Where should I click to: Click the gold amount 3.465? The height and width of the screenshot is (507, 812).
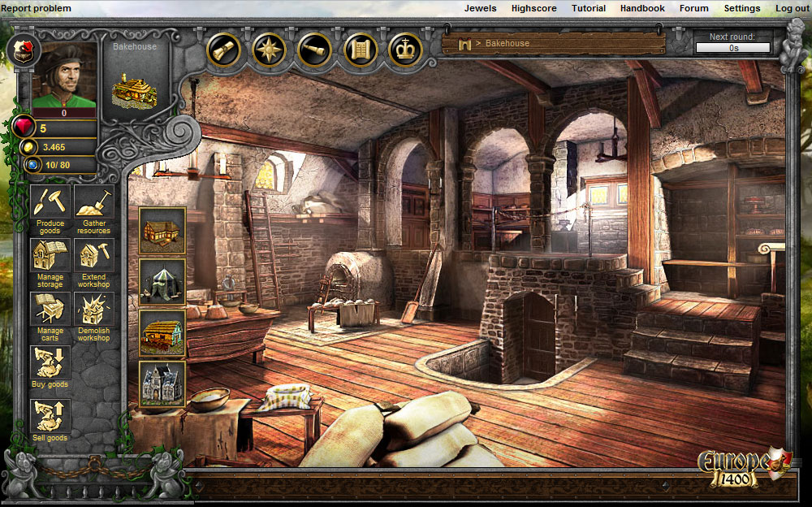coord(54,147)
